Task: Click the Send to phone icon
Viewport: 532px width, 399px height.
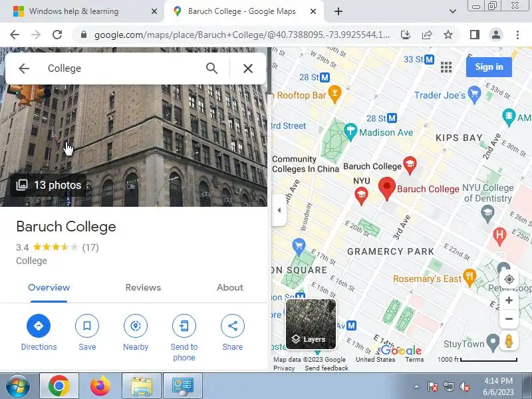Action: pyautogui.click(x=184, y=326)
